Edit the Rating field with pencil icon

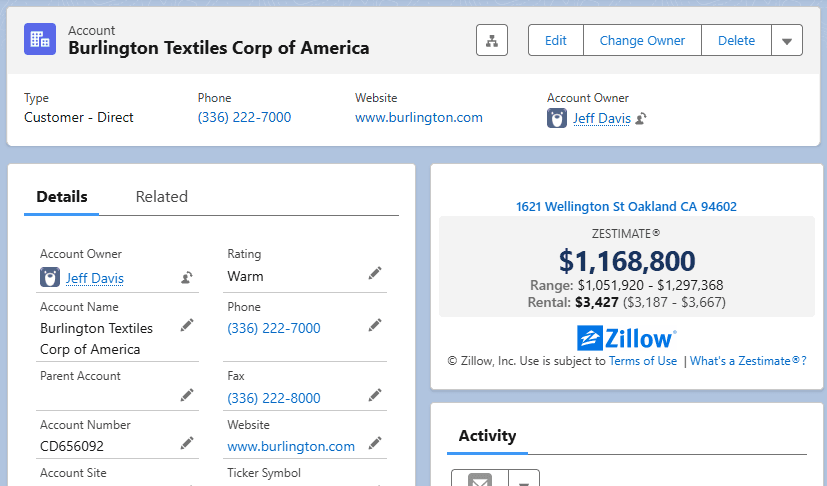[x=374, y=273]
